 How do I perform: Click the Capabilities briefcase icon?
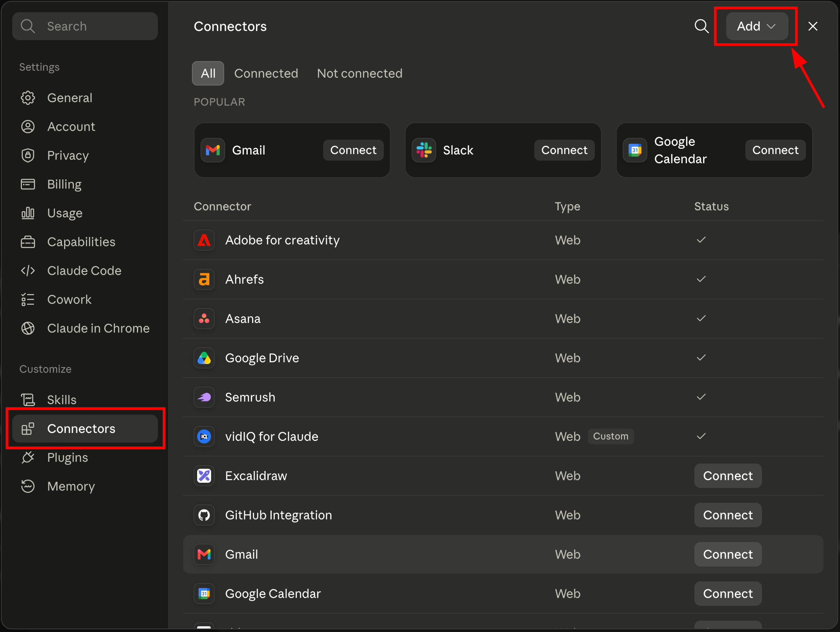[x=28, y=242]
